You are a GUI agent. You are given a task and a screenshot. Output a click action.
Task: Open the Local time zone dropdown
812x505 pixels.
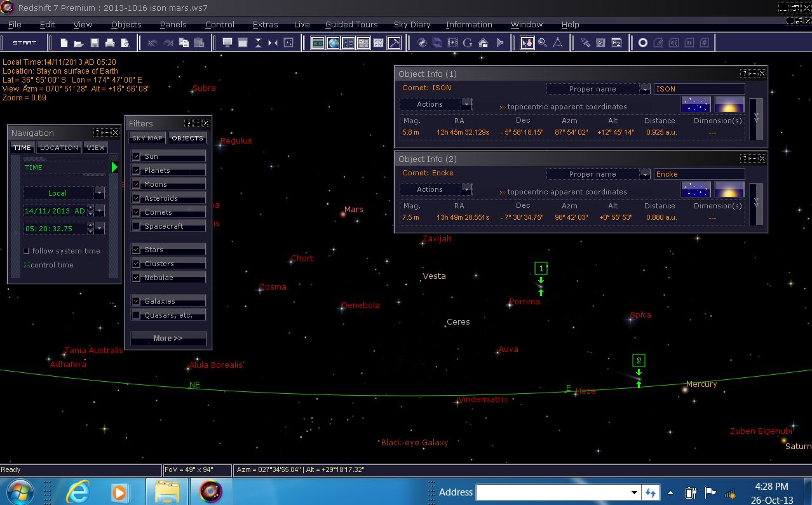click(x=99, y=193)
